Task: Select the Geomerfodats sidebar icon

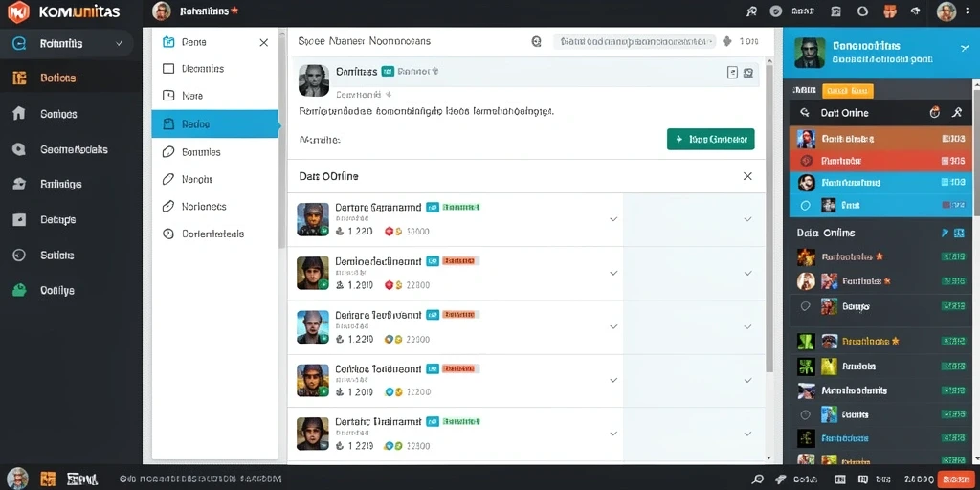Action: coord(19,149)
